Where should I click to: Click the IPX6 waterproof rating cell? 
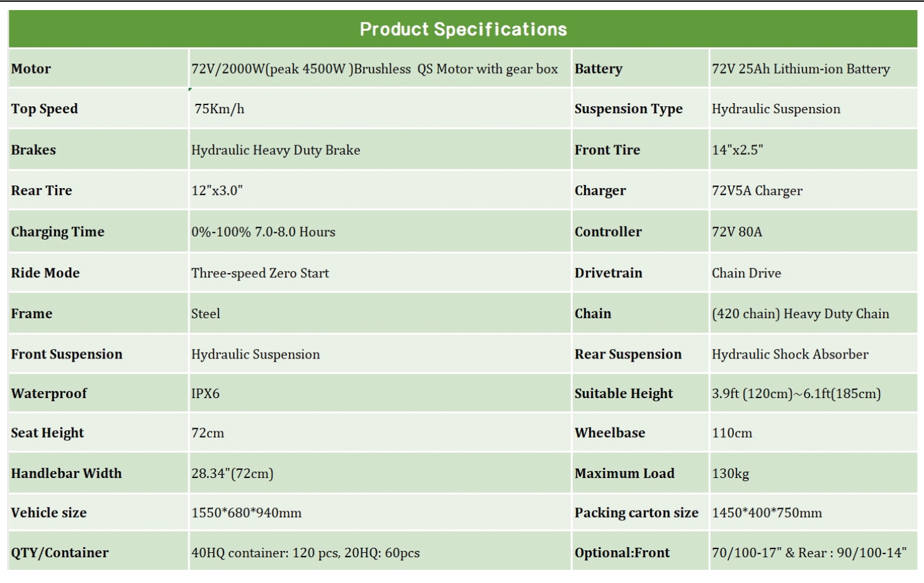click(206, 393)
